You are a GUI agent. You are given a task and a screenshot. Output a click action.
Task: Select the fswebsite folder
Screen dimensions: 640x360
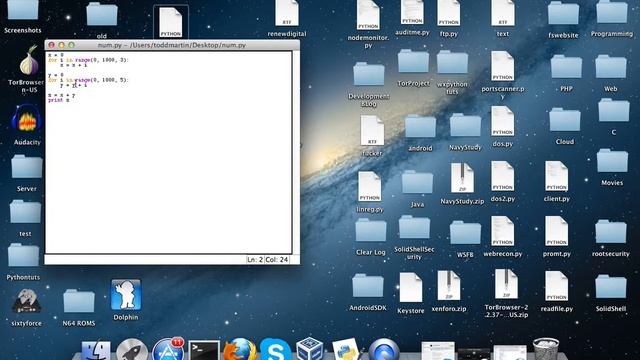click(563, 13)
